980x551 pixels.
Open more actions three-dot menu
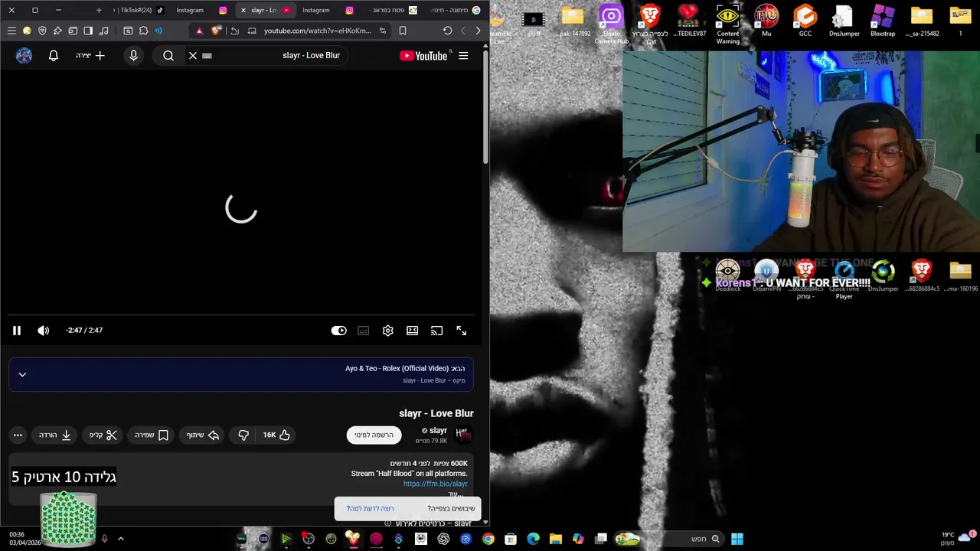[x=18, y=435]
